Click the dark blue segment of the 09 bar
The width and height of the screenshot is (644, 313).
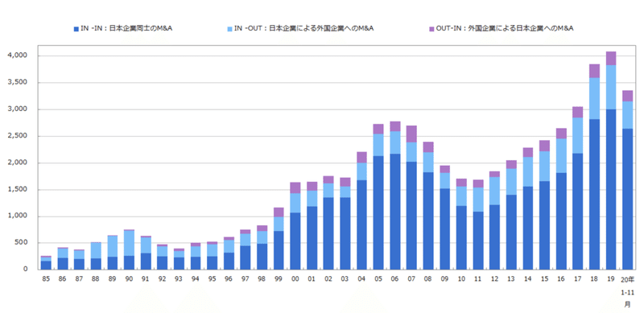click(x=445, y=229)
